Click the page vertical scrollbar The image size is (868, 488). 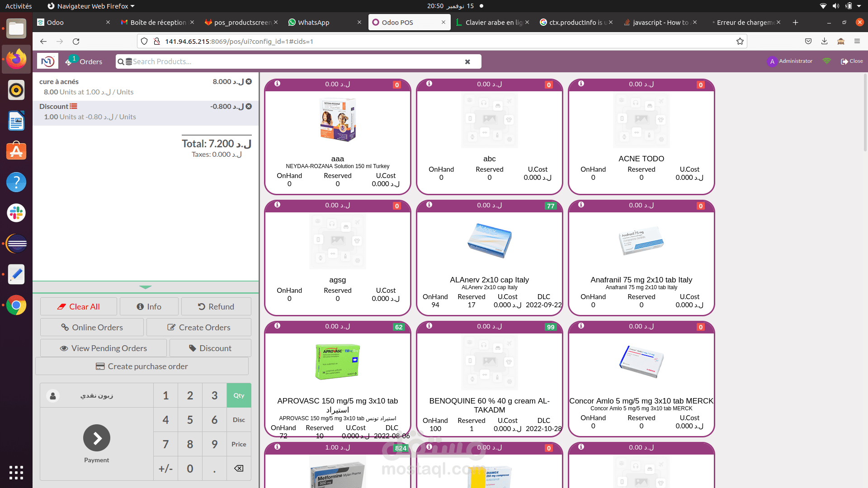[x=865, y=113]
